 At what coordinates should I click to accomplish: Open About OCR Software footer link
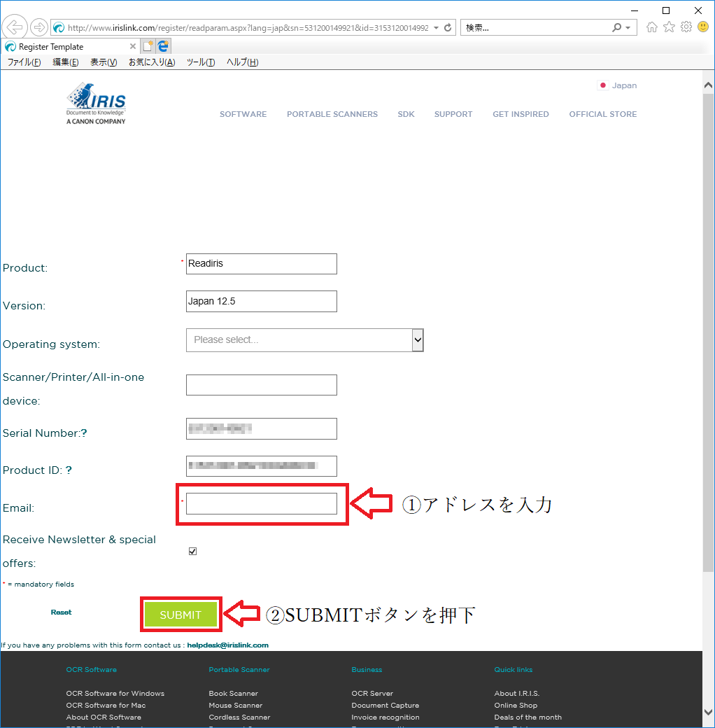point(104,717)
